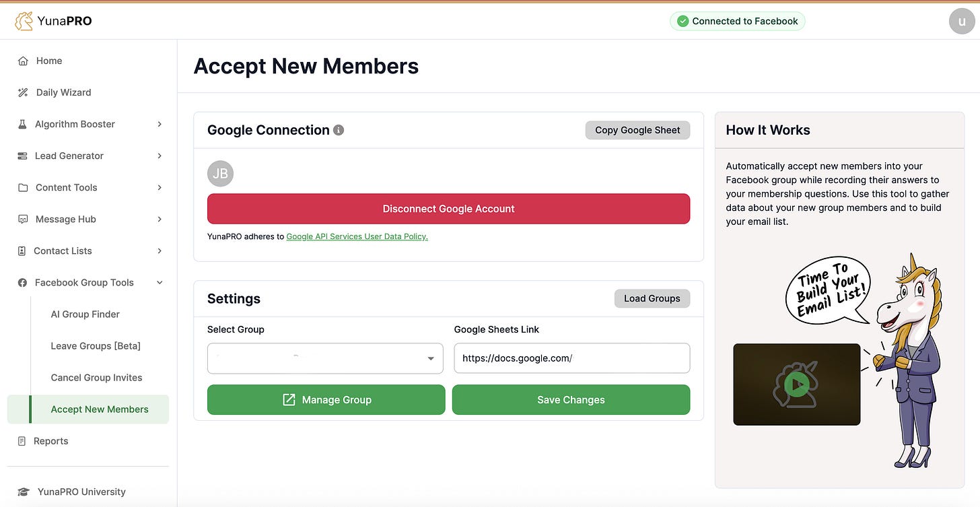Select Leave Groups [Beta] submenu item
Screen dimensions: 980x507
96,346
